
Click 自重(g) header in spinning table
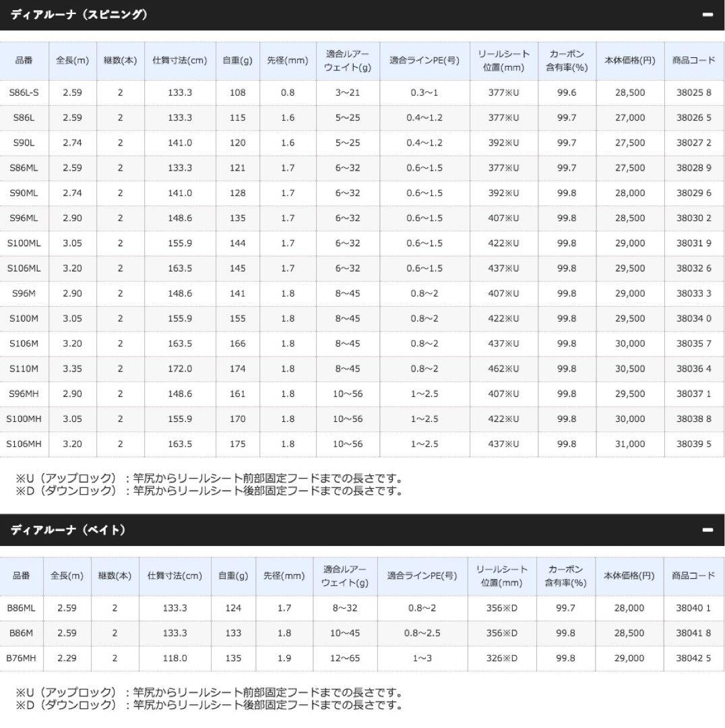[237, 60]
